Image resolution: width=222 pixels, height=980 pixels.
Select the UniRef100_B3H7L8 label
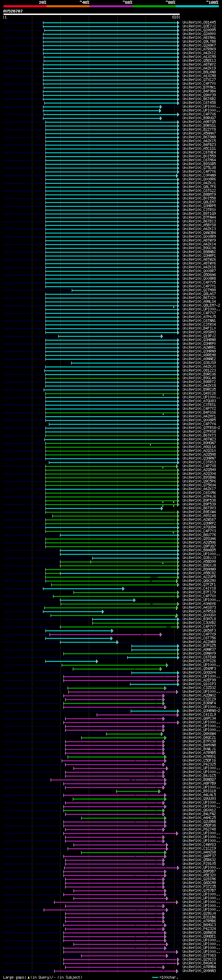click(x=199, y=619)
